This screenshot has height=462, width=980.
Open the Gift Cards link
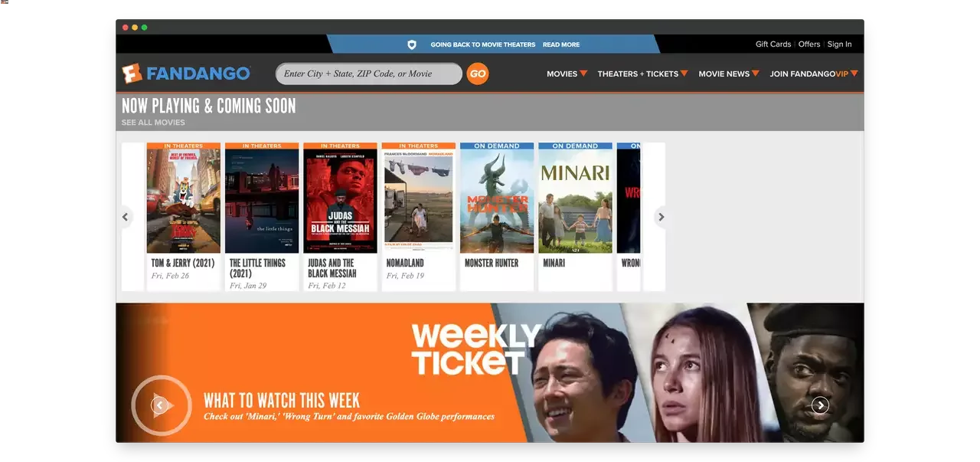tap(773, 44)
